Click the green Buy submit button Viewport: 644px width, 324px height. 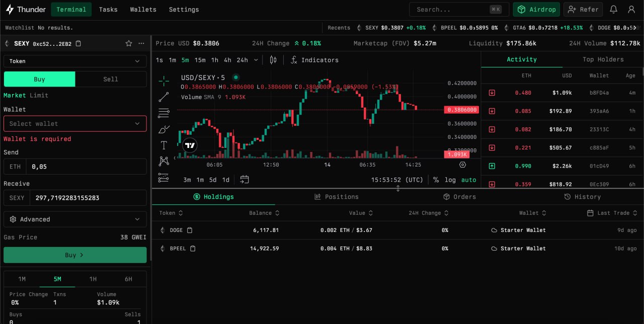click(x=75, y=255)
